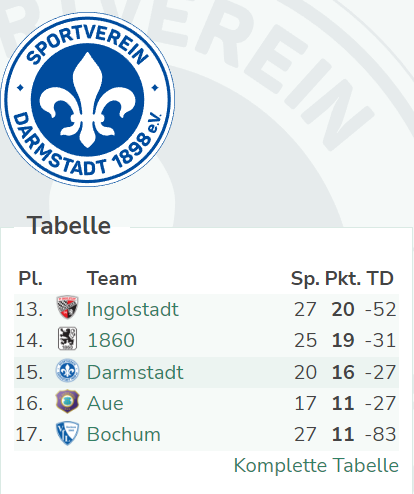Open the Bochum team link
Viewport: 414px width, 494px height.
tap(124, 434)
